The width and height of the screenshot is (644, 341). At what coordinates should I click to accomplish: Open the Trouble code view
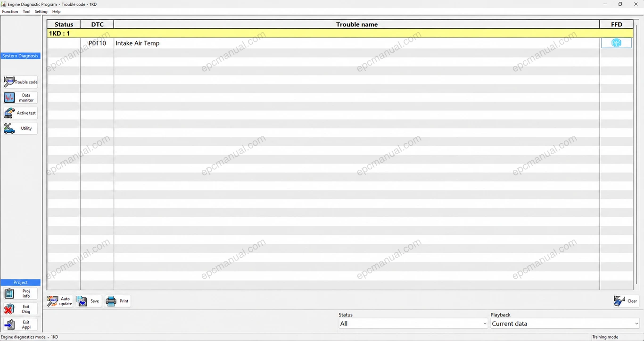21,82
